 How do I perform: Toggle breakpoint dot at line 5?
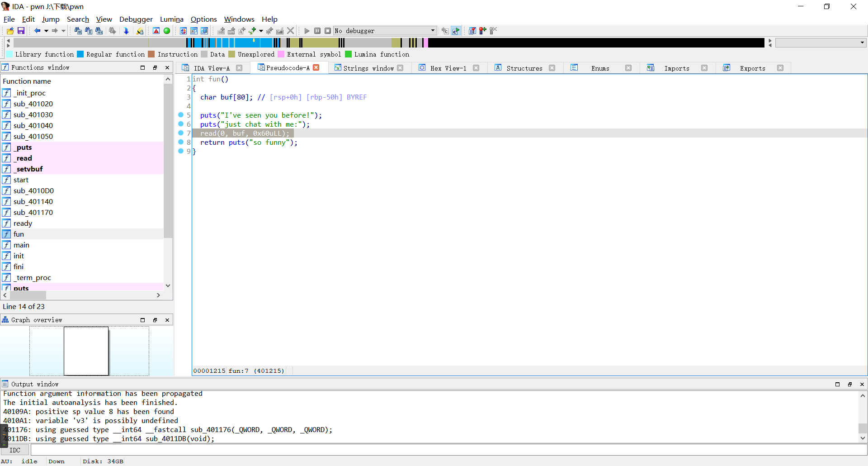pos(181,115)
